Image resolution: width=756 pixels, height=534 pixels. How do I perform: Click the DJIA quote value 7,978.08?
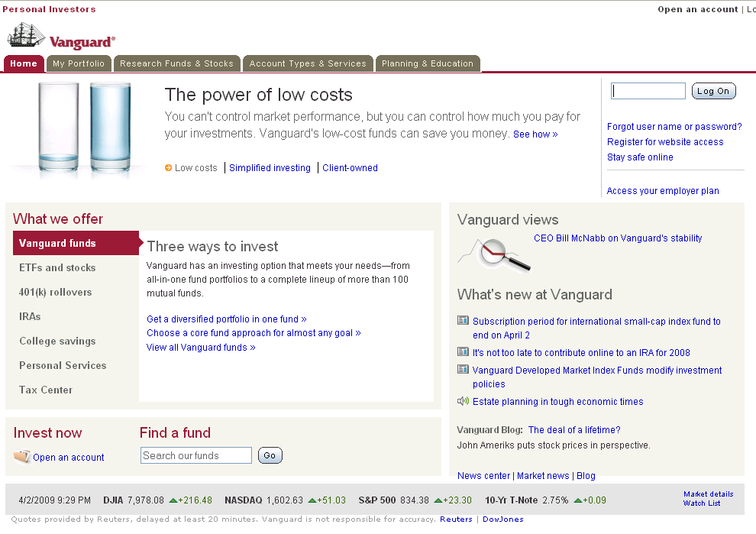(x=146, y=500)
